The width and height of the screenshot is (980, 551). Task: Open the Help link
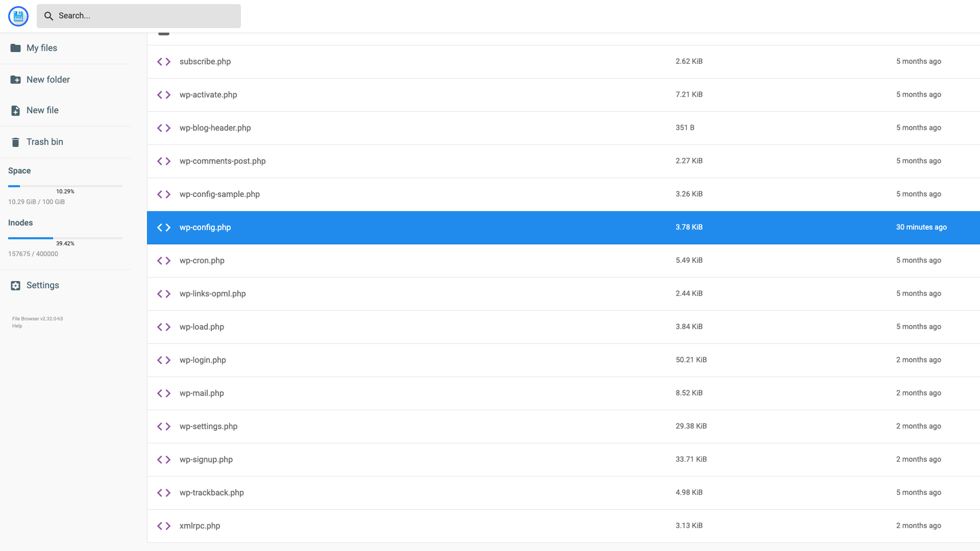(17, 326)
